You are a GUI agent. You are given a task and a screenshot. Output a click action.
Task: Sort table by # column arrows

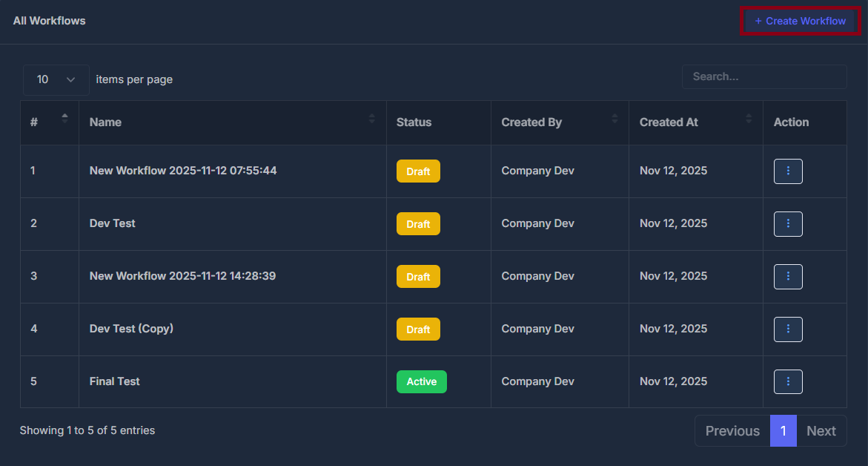(64, 118)
